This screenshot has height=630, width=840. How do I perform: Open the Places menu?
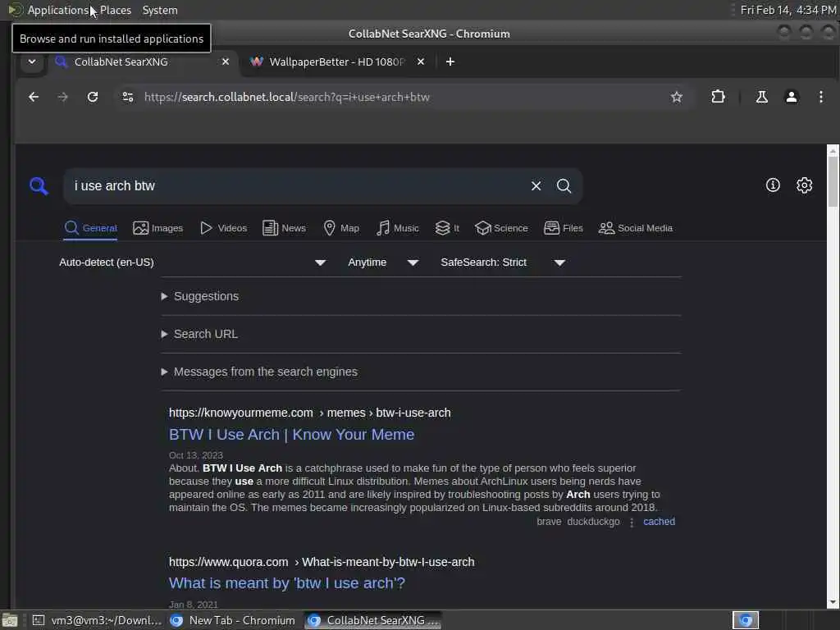pyautogui.click(x=115, y=10)
